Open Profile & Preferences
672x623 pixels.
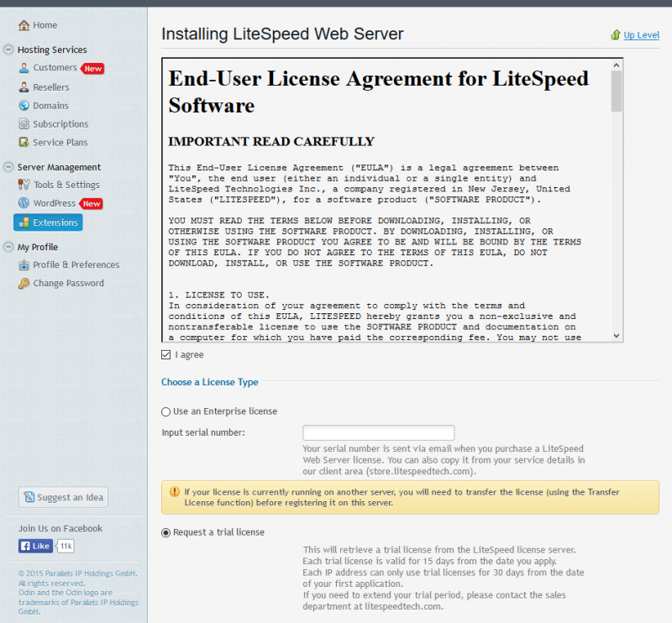tap(76, 264)
